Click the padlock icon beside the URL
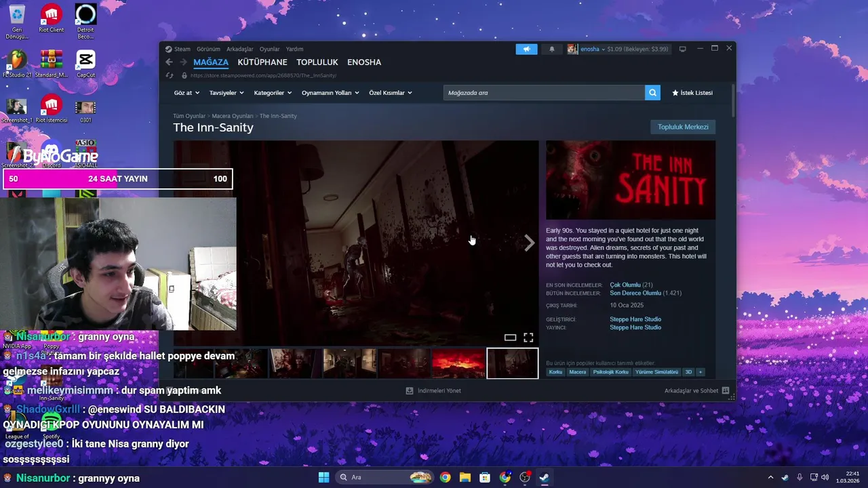868x488 pixels. coord(184,75)
